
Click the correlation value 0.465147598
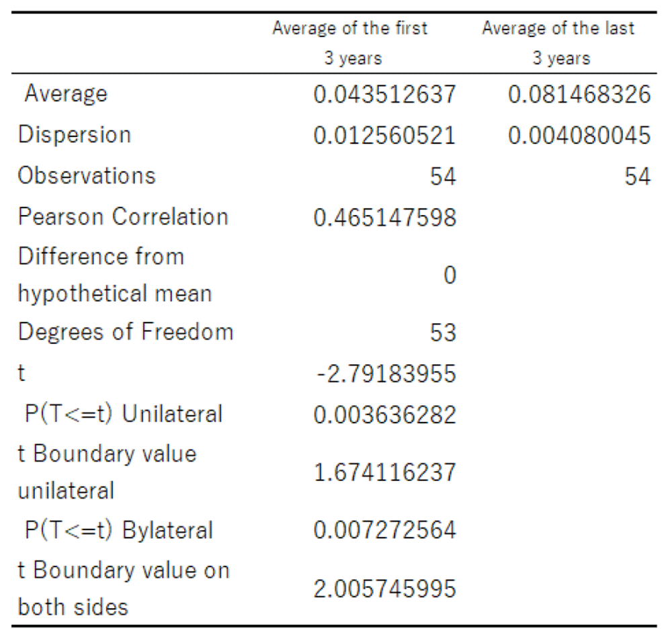(384, 218)
